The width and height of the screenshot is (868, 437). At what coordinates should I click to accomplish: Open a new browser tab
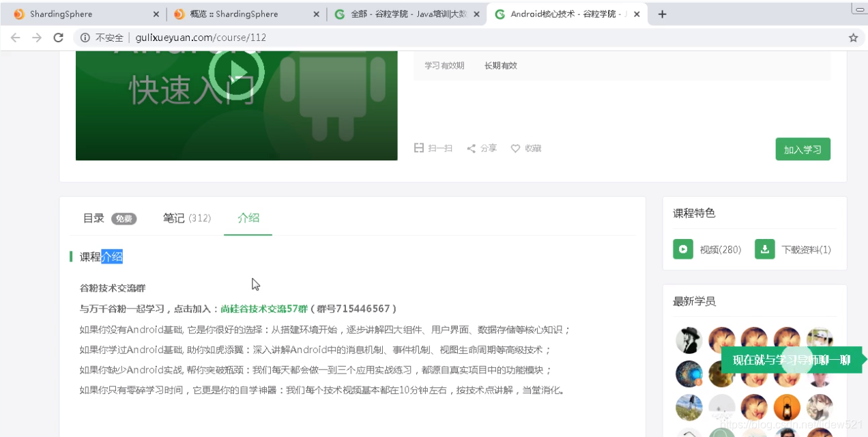tap(662, 14)
